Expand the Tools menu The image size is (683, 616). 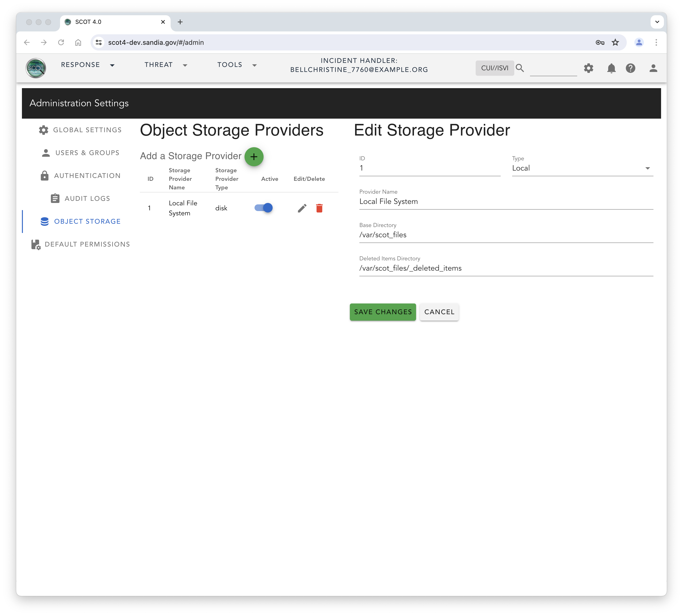[x=237, y=65]
